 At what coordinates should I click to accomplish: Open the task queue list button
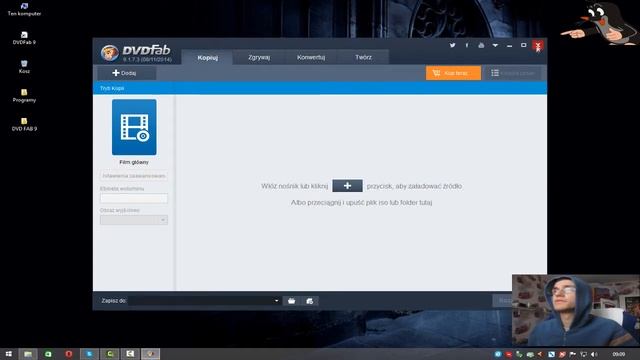[513, 73]
